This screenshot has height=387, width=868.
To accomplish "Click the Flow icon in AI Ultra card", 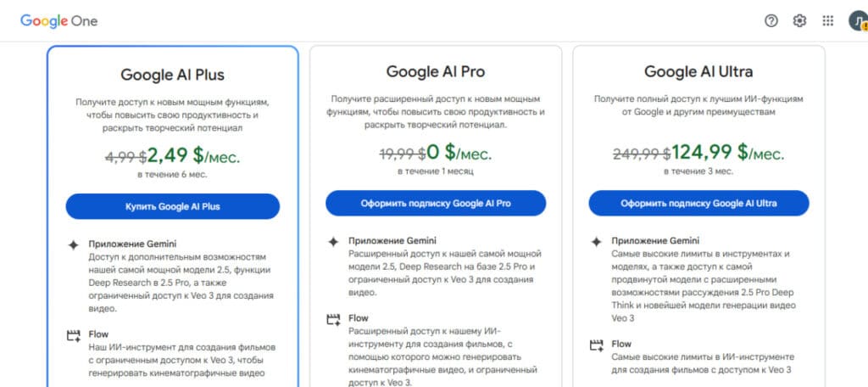I will pos(596,345).
